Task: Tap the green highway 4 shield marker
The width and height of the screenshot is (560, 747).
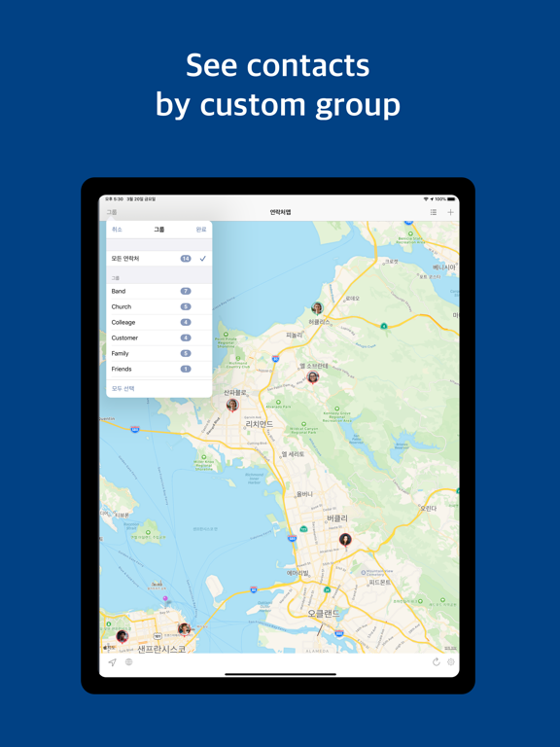Action: pos(384,326)
